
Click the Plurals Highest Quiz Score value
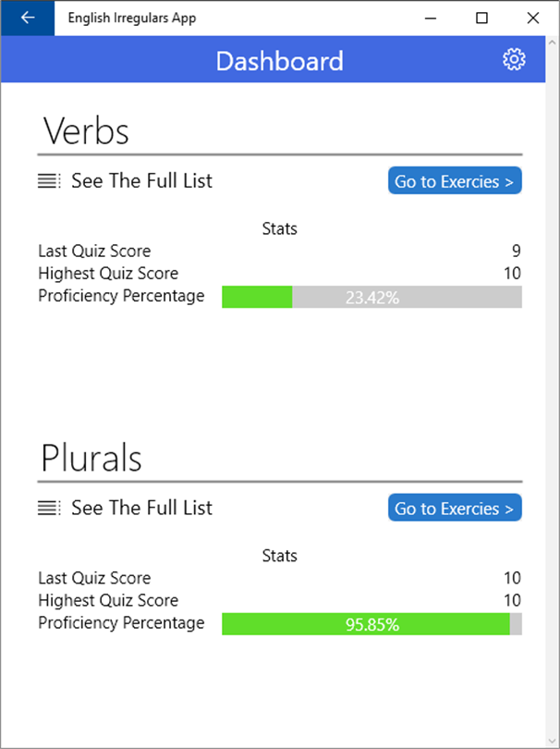point(512,601)
